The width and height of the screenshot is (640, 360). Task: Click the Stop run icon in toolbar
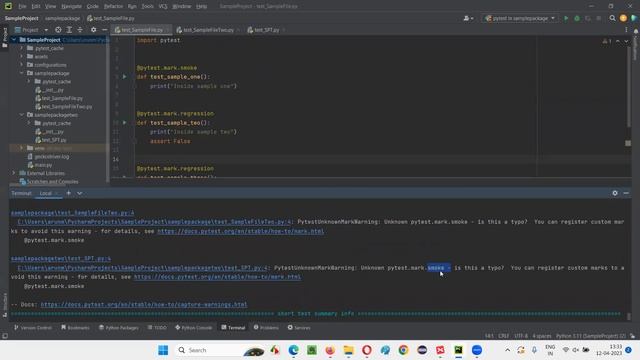click(x=598, y=18)
